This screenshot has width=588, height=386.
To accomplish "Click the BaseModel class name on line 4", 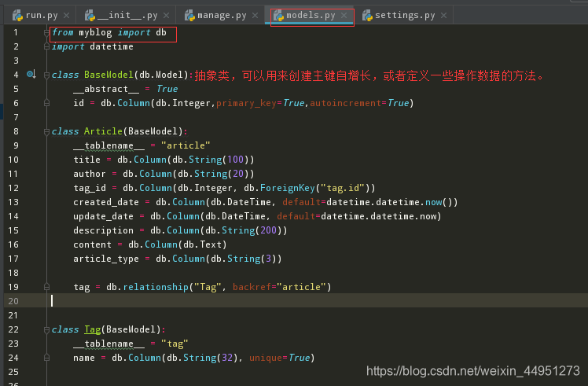I will pos(108,75).
